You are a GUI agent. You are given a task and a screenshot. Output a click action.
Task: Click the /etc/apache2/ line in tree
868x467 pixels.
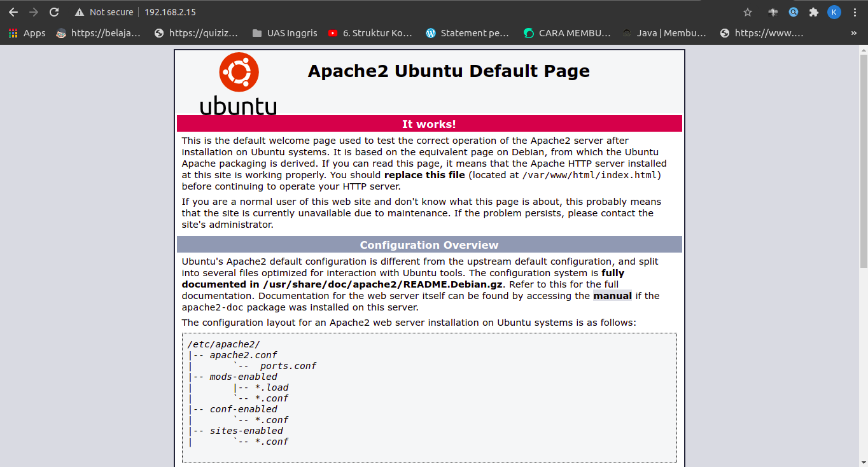point(223,344)
